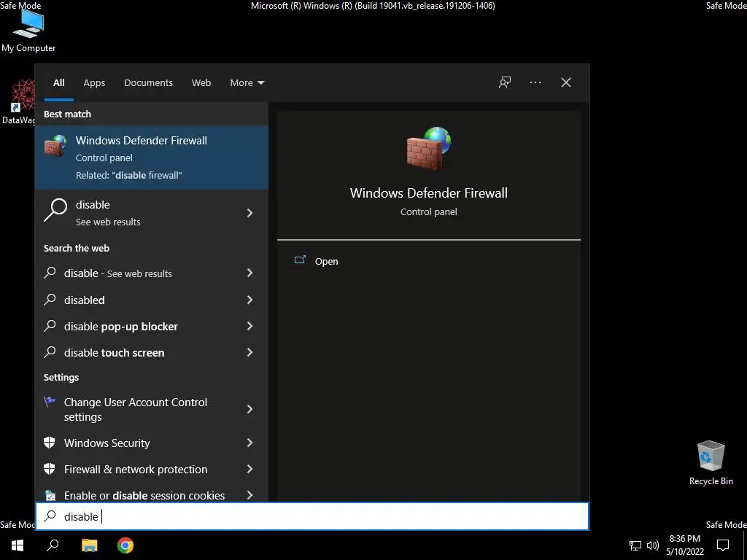Expand arrow for 'disable - See web results'

pos(249,273)
